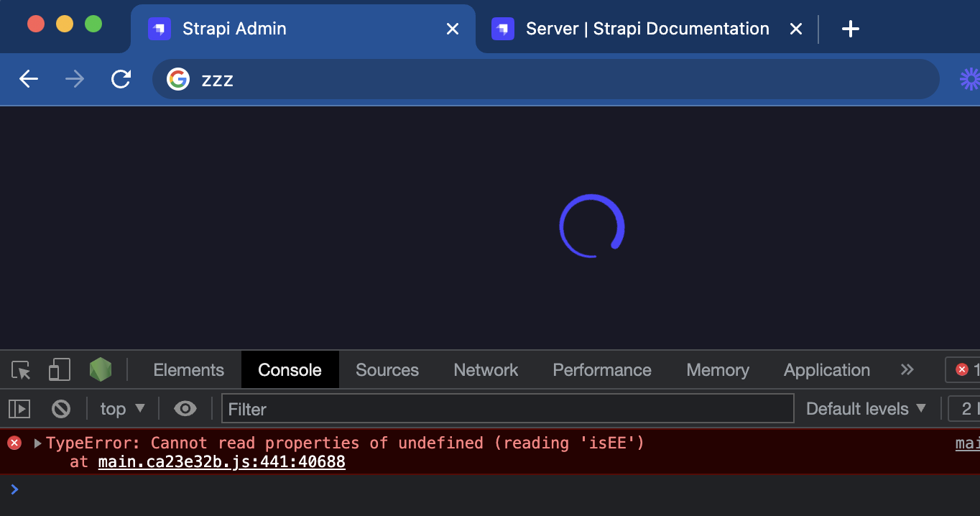Click the page loading spinner
Viewport: 980px width, 516px height.
tap(591, 226)
